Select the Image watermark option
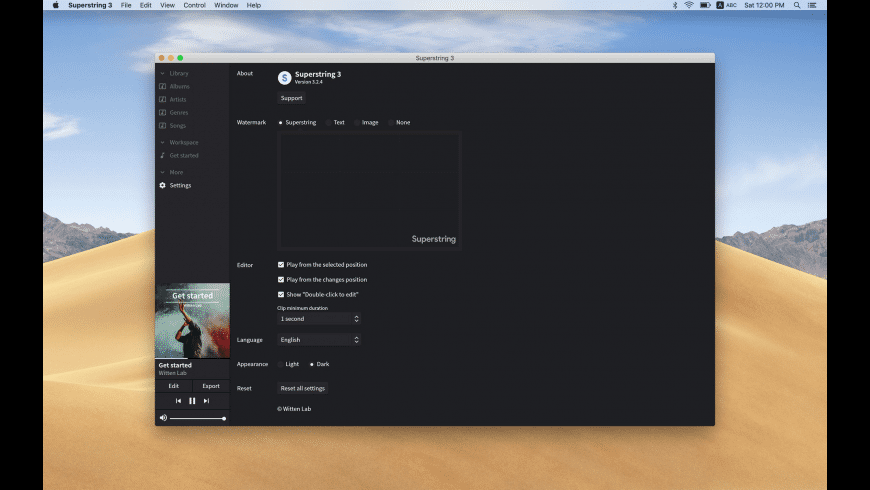870x490 pixels. click(x=367, y=123)
